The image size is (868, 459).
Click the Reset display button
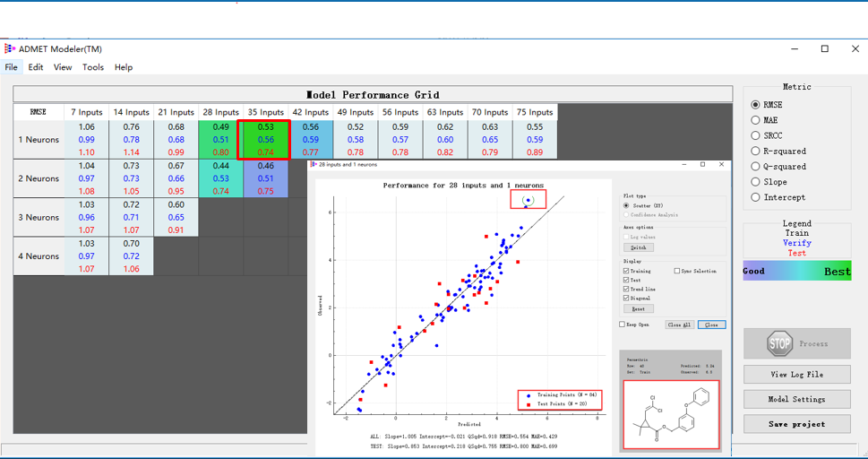639,308
